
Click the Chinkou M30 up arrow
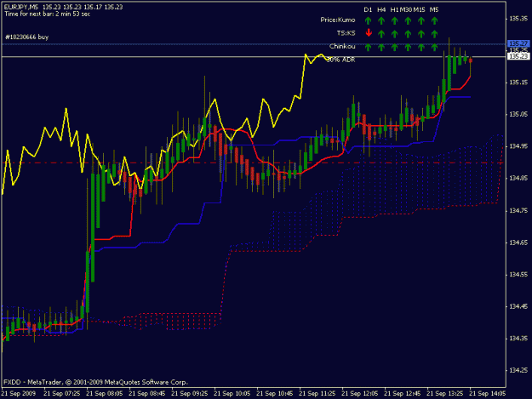coord(408,47)
